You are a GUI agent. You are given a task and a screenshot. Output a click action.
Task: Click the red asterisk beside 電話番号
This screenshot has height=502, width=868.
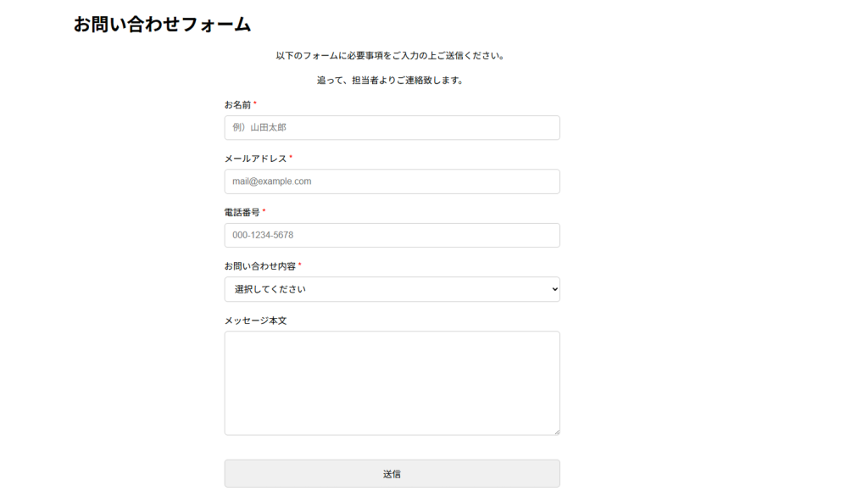coord(264,210)
